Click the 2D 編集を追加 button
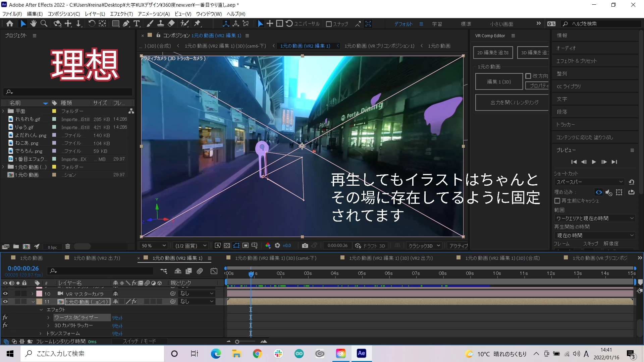Viewport: 644px width, 362px height. coord(493,53)
